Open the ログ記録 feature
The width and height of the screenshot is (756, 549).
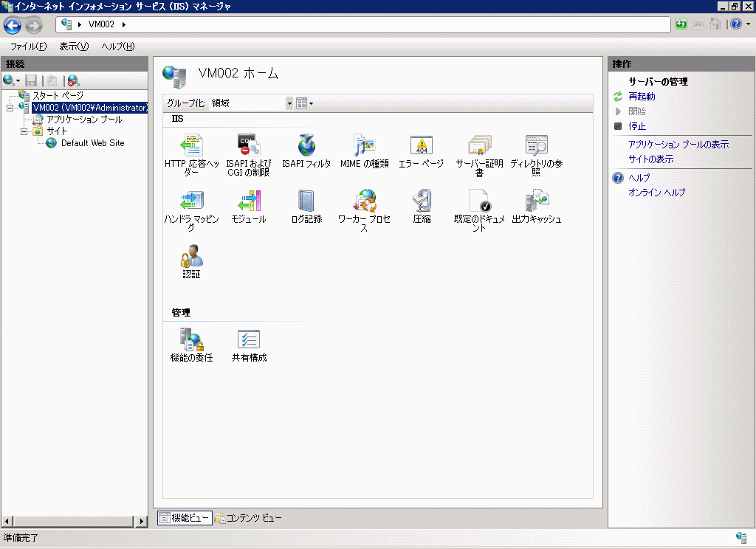point(306,207)
